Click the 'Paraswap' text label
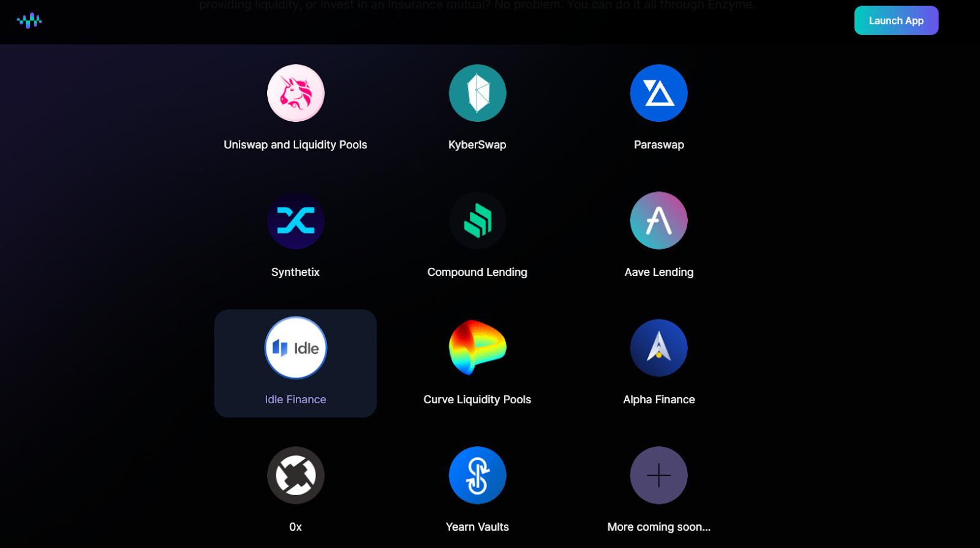The height and width of the screenshot is (548, 980). pyautogui.click(x=659, y=145)
